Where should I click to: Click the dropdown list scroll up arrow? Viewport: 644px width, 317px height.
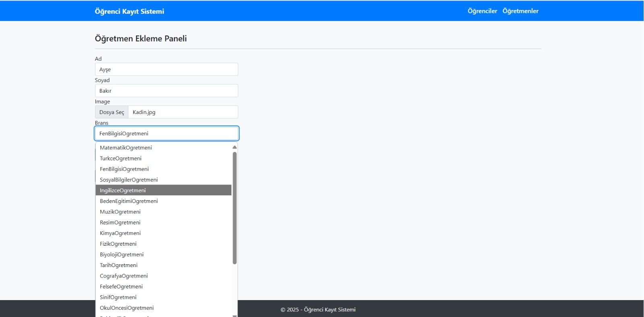pyautogui.click(x=235, y=147)
